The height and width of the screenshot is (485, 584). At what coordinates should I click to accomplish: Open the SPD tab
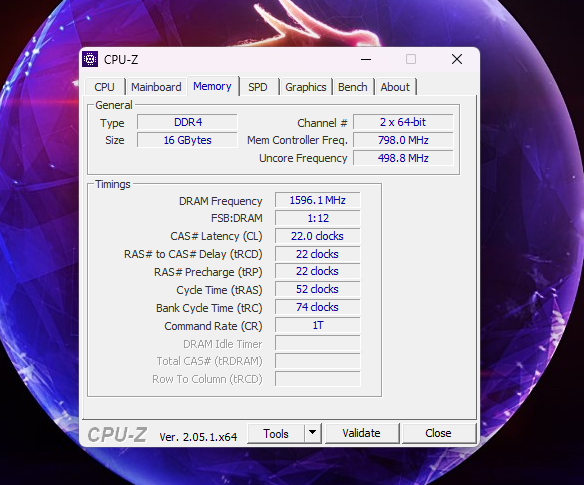click(258, 87)
